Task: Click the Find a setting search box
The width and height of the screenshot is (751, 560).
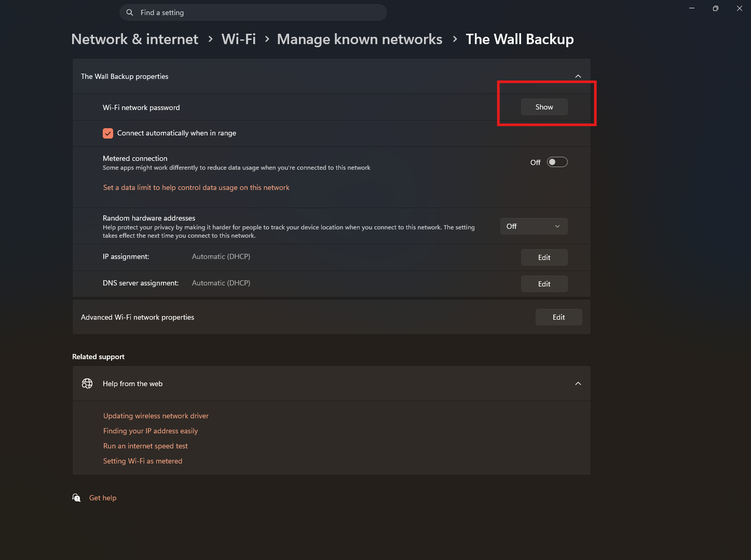Action: click(253, 12)
